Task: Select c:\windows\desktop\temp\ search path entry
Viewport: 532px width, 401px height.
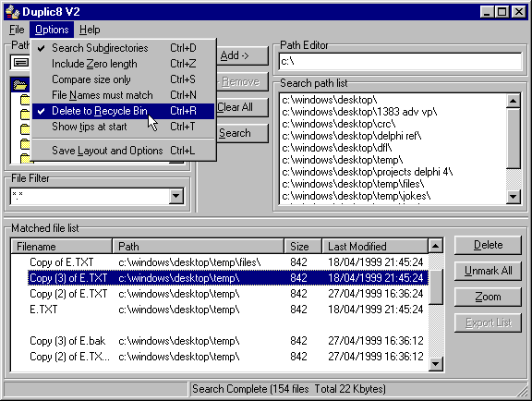Action: point(343,160)
